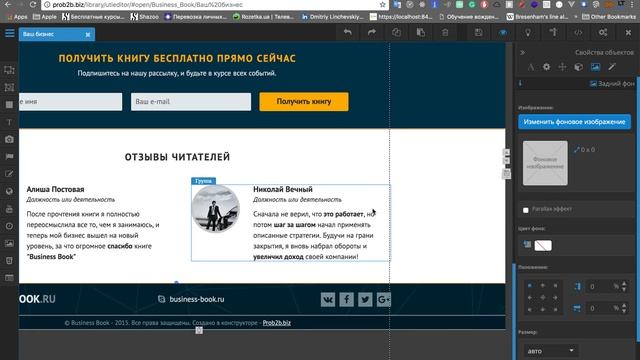Select top-left background position anchor
Image resolution: width=640 pixels, height=360 pixels.
pos(530,286)
